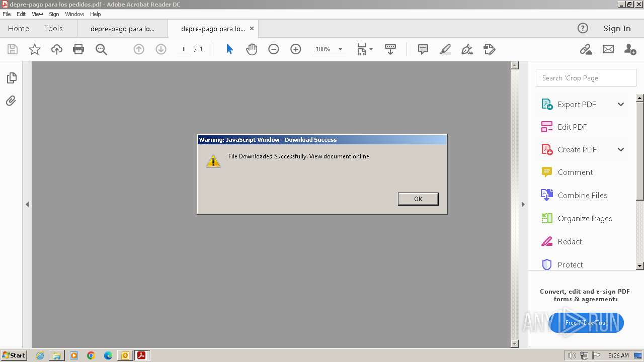Click the star bookmark icon
Screen dimensions: 644x362
tap(34, 49)
